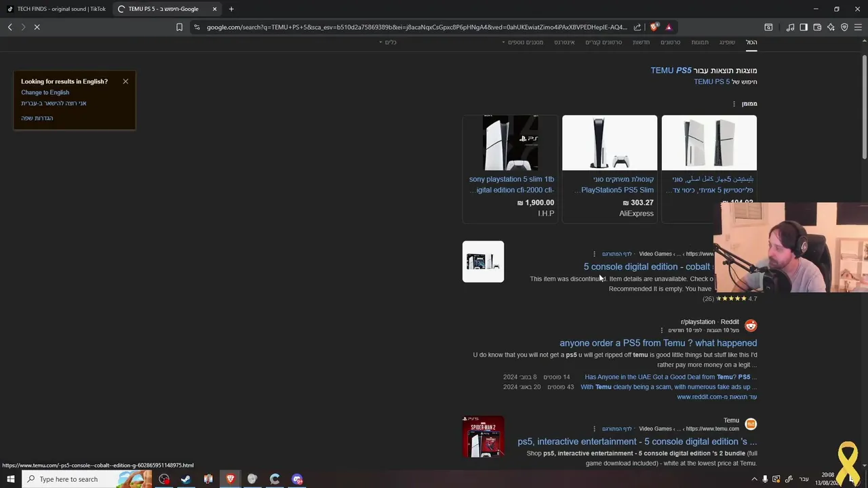Viewport: 868px width, 488px height.
Task: Open ps5 interactive entertainment Temu result
Action: tap(637, 441)
